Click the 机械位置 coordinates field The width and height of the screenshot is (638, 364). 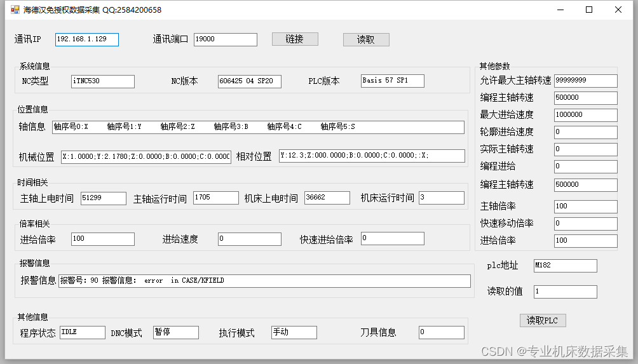coord(146,156)
